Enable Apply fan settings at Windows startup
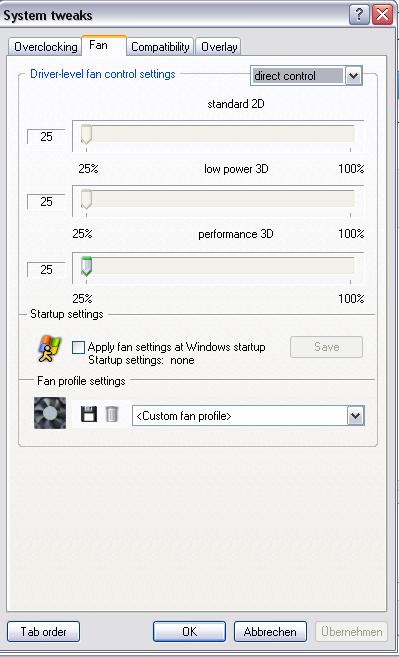 coord(78,347)
